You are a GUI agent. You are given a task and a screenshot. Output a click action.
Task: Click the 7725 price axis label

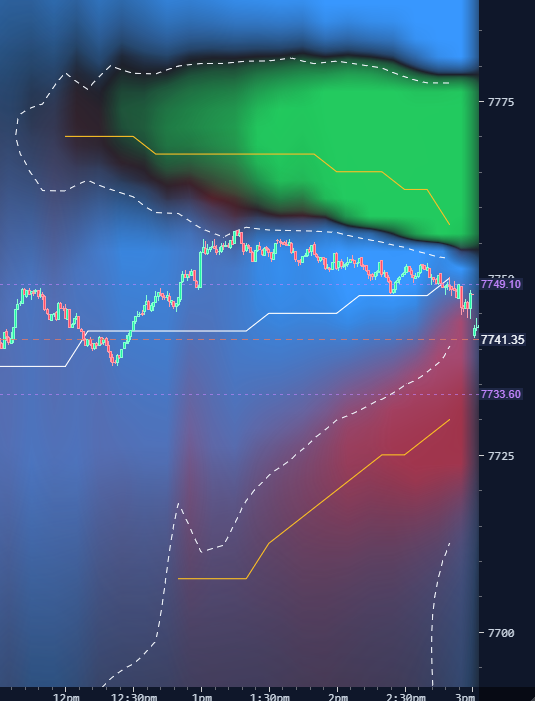click(x=501, y=456)
